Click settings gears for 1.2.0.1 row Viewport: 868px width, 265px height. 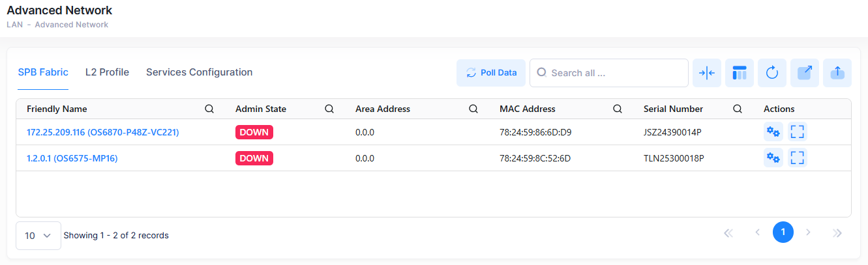tap(773, 158)
